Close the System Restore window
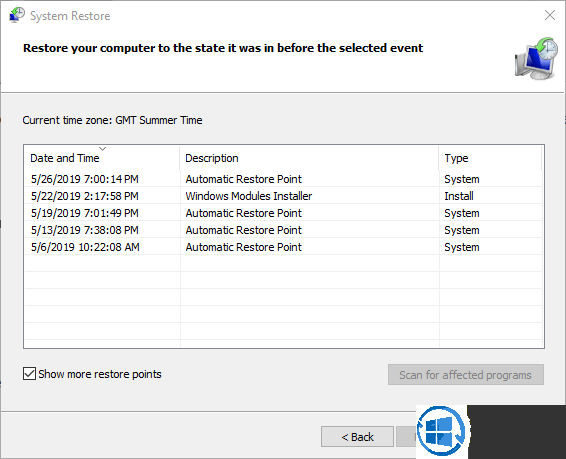 (x=550, y=15)
